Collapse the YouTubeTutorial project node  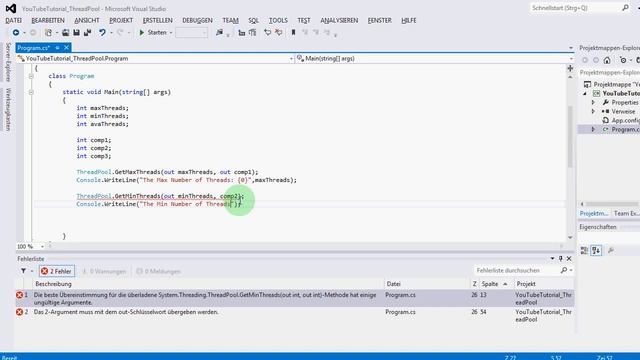coord(585,93)
